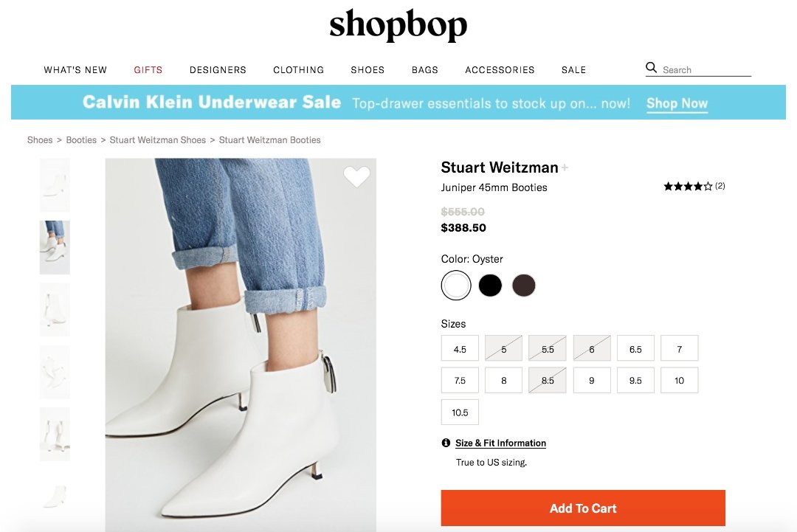Click the Size & Fit info icon

pos(446,443)
